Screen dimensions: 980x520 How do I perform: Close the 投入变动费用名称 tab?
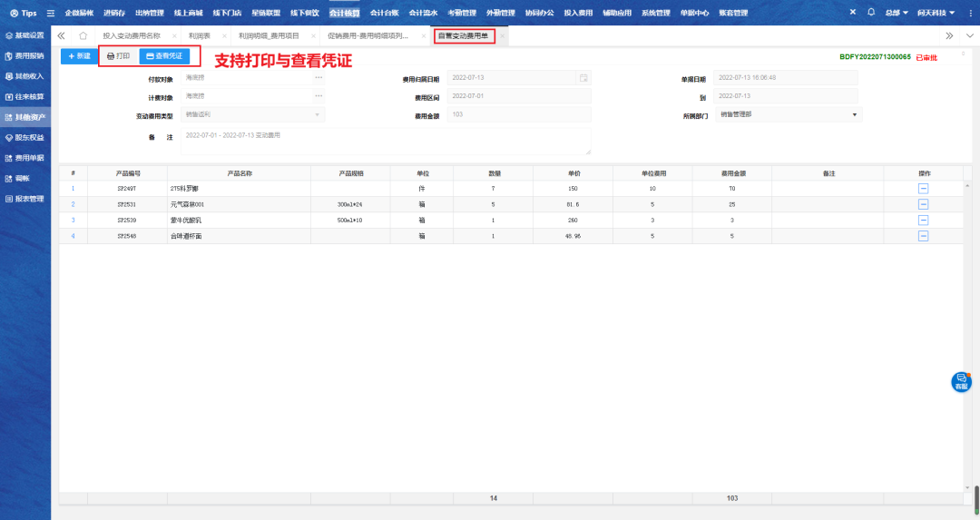point(174,35)
